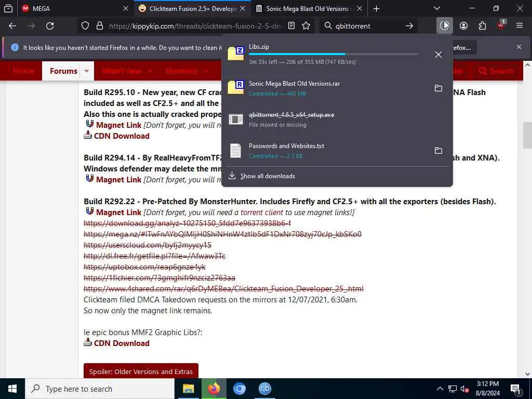Open tracking protection shield info
532x399 pixels.
(85, 26)
